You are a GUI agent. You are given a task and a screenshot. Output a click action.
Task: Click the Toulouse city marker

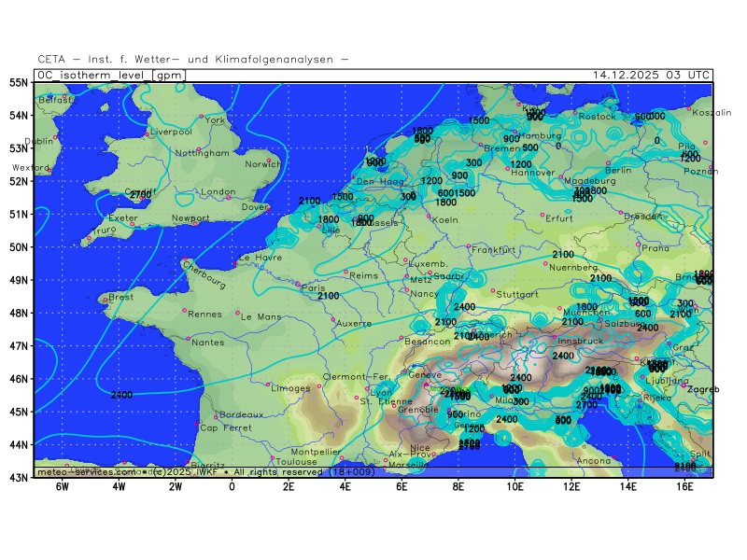273,457
